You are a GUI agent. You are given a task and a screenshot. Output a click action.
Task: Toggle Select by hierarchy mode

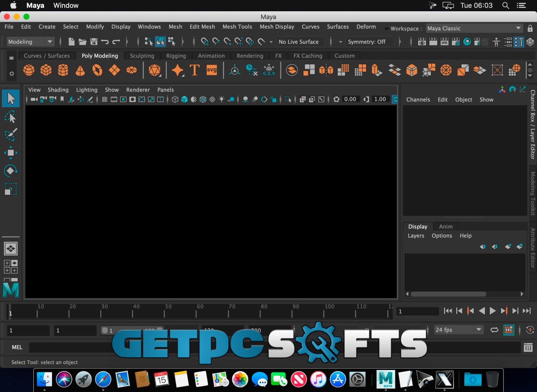(149, 42)
